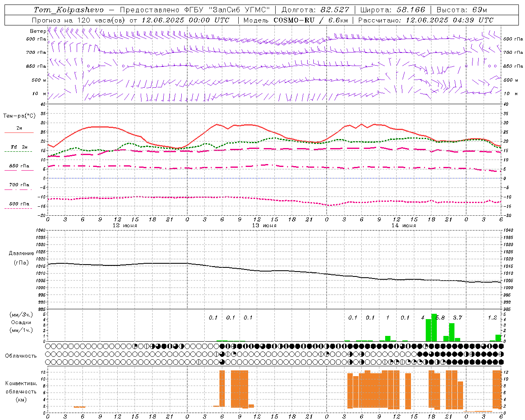Image resolution: width=525 pixels, height=420 pixels.
Task: Click the Модель COSMO-RU / 6.6км text
Action: point(296,20)
